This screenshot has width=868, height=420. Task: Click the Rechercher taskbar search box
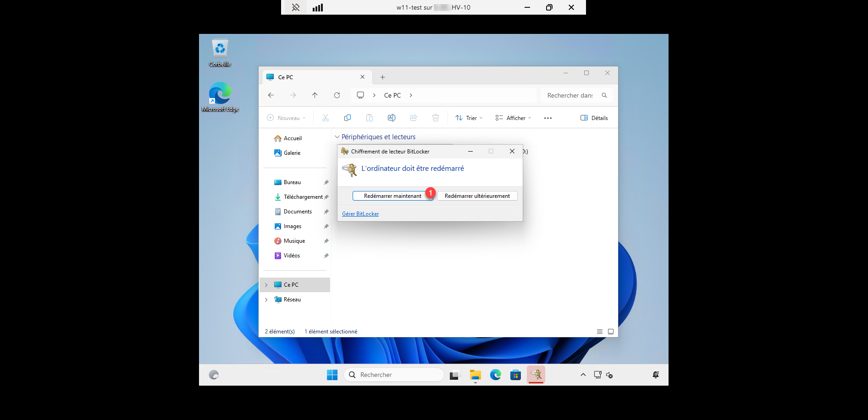tap(394, 375)
